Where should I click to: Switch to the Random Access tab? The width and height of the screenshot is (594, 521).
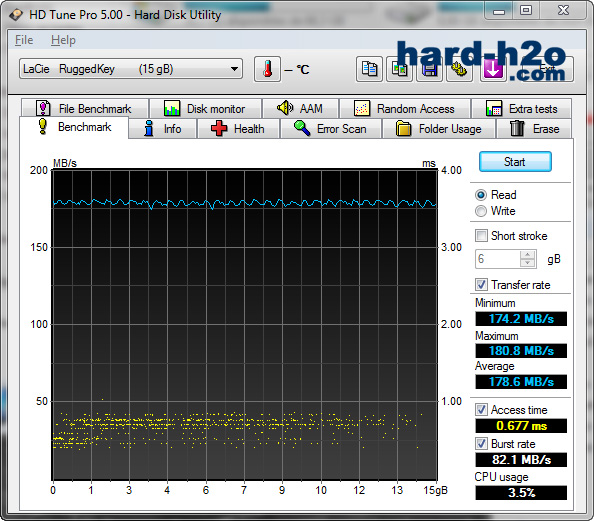[405, 109]
